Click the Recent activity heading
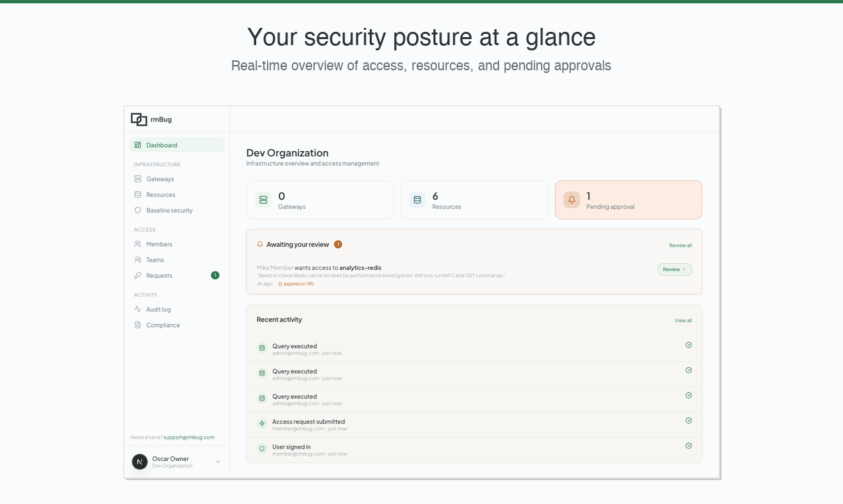 tap(279, 320)
